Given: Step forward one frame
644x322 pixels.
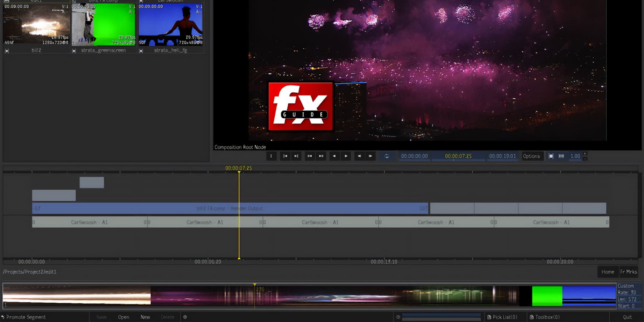Looking at the screenshot, I should coord(370,156).
